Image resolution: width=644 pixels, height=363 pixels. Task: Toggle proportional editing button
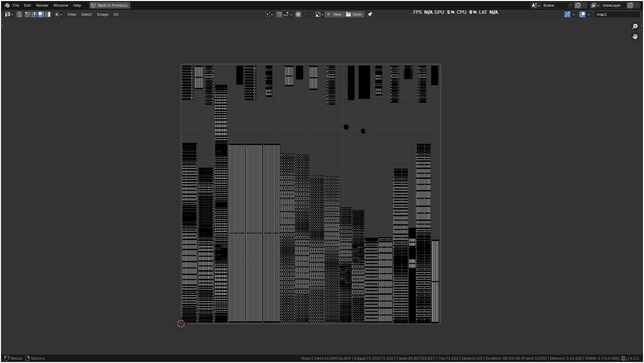coord(298,14)
